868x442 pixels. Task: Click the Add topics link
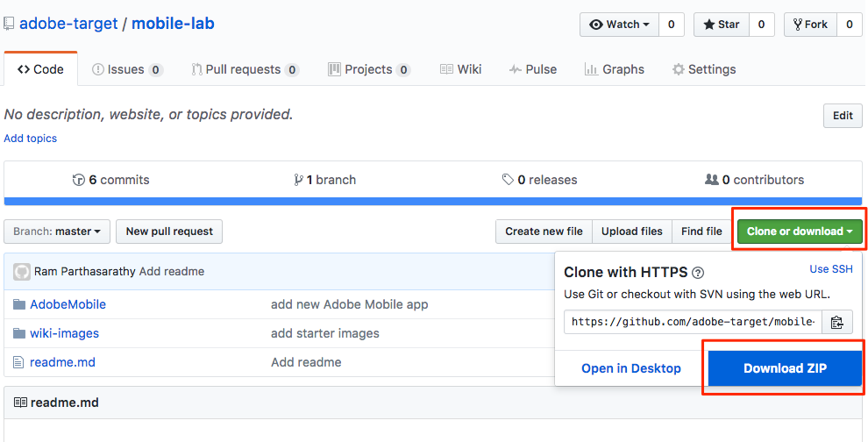coord(31,139)
